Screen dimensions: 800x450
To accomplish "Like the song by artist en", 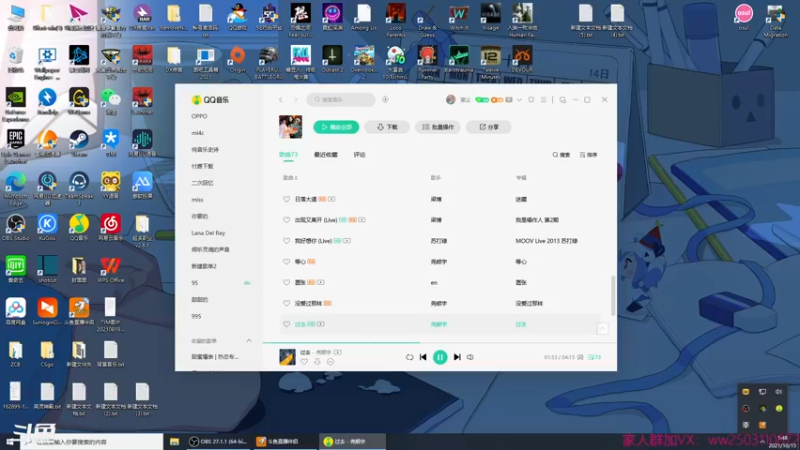I will 286,282.
